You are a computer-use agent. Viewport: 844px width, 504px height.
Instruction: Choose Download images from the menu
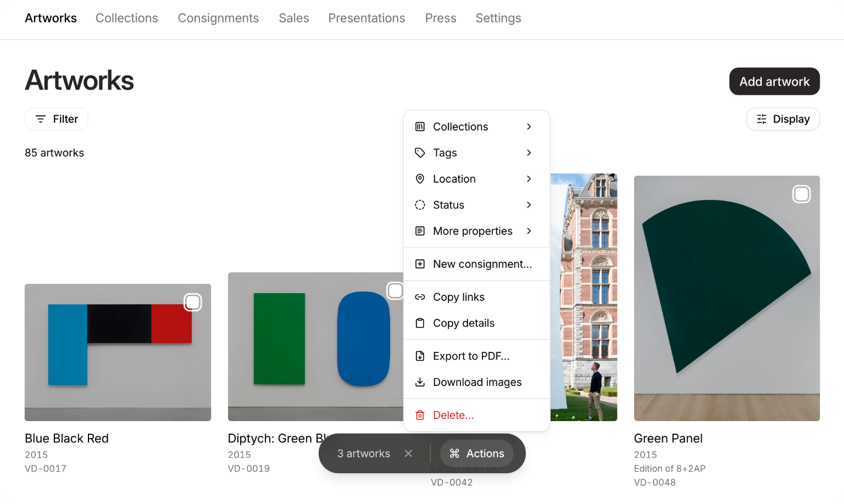(477, 382)
